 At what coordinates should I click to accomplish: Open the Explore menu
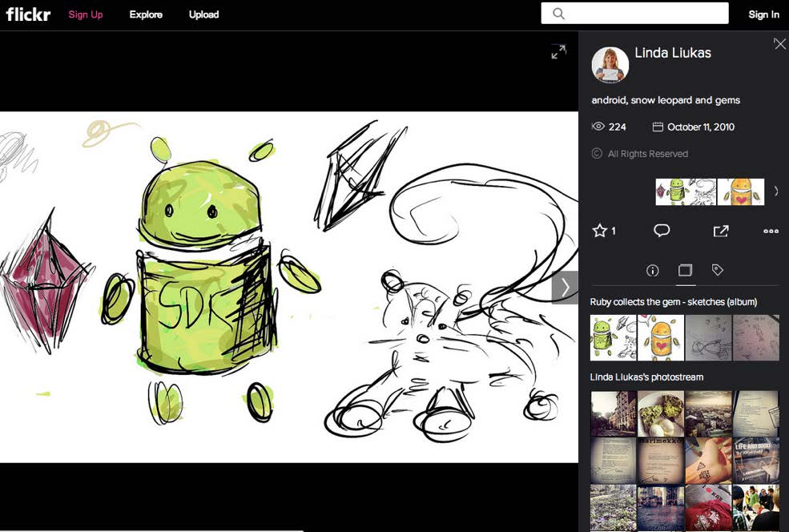[x=146, y=14]
